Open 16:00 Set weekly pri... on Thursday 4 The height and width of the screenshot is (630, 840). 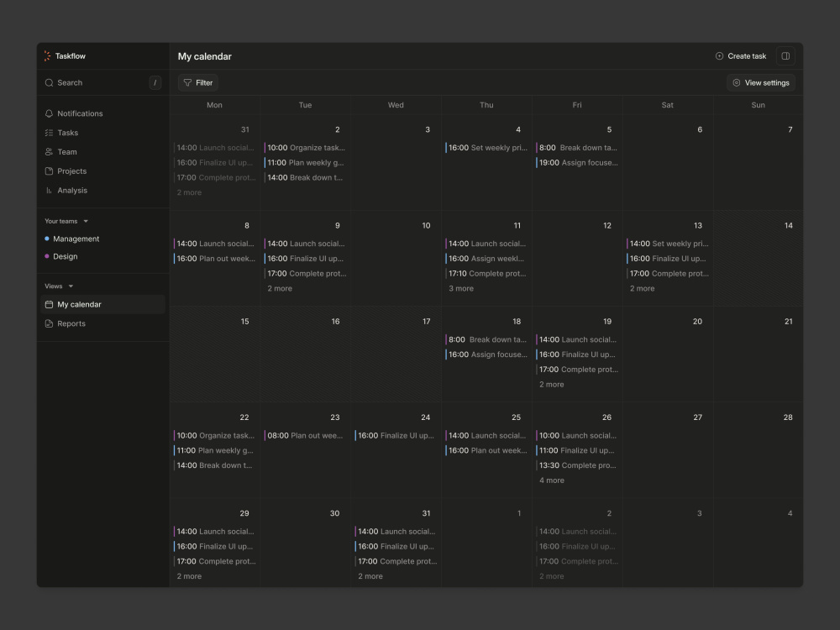click(487, 147)
